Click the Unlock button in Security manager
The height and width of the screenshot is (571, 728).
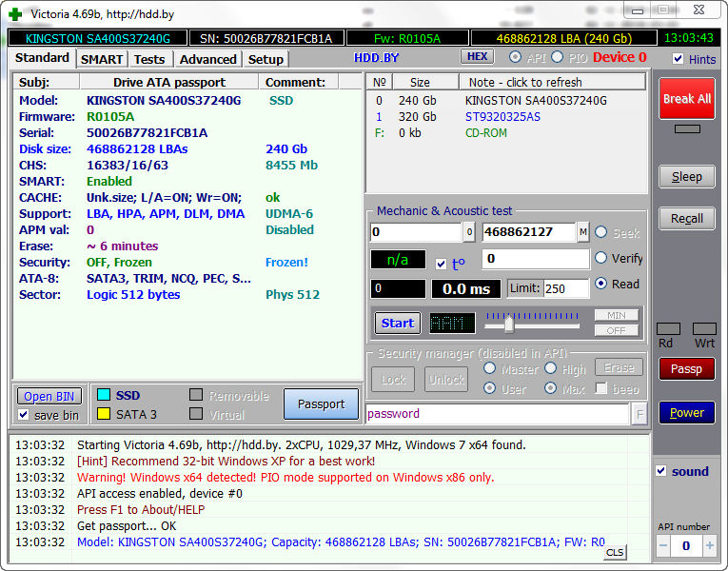click(x=446, y=380)
